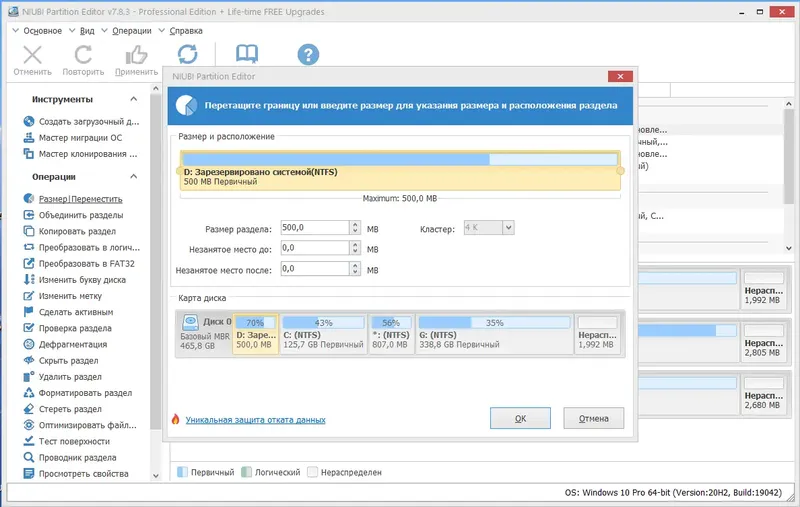Select the 2,680 MB unallocated block in main window
800x507 pixels.
point(764,394)
